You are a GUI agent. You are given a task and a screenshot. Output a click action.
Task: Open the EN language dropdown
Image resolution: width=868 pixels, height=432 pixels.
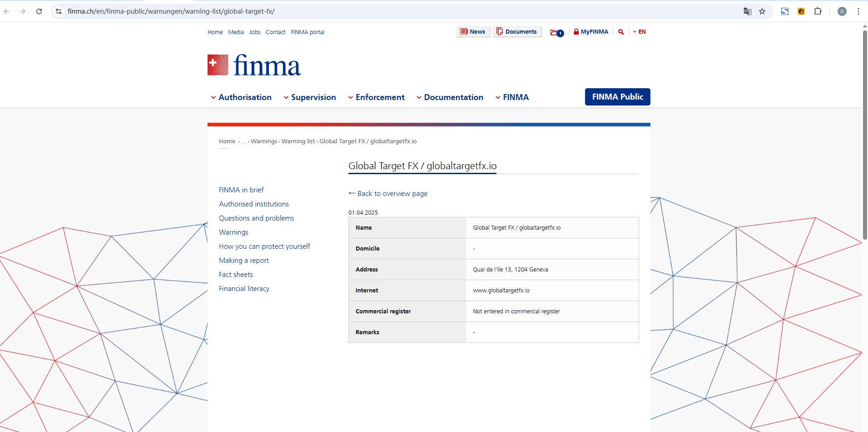point(639,32)
